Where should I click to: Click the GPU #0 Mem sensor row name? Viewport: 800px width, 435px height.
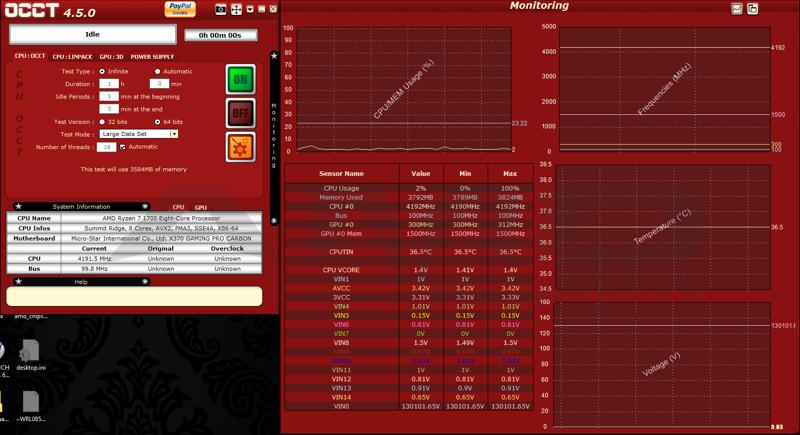coord(341,234)
